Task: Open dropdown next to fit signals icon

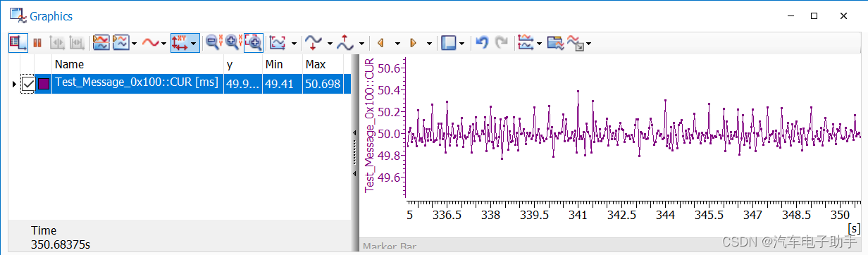Action: pyautogui.click(x=293, y=43)
